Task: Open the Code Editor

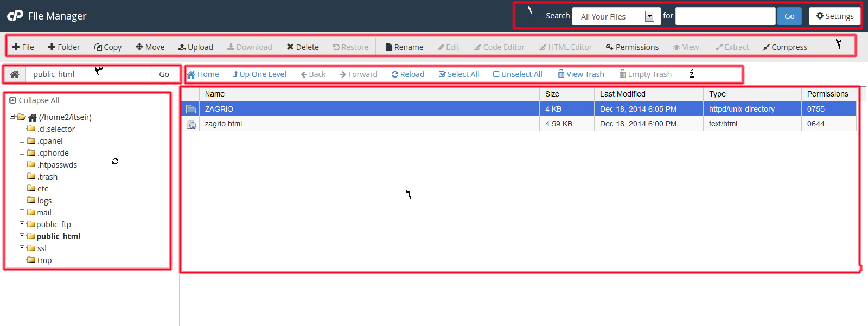Action: click(499, 47)
